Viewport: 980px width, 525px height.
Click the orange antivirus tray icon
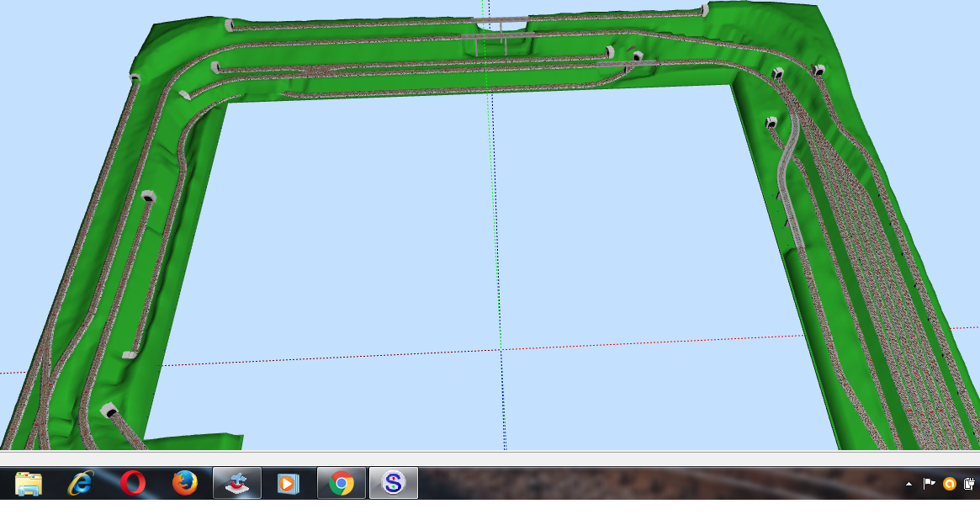click(x=950, y=484)
